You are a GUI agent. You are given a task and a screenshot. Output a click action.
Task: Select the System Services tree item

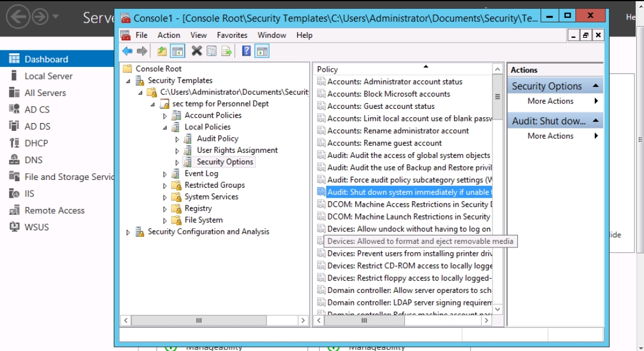pos(211,197)
